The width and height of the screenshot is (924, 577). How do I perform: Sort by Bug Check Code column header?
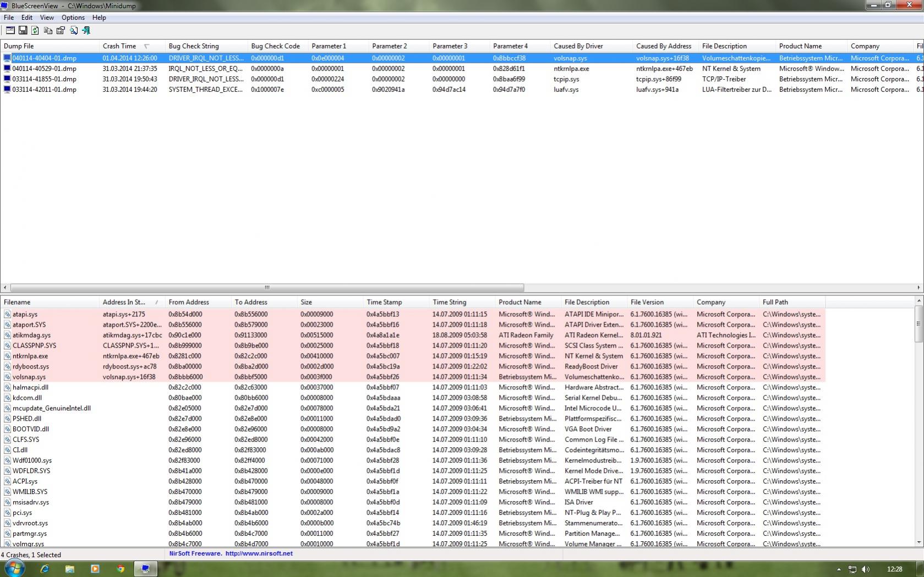(x=278, y=46)
